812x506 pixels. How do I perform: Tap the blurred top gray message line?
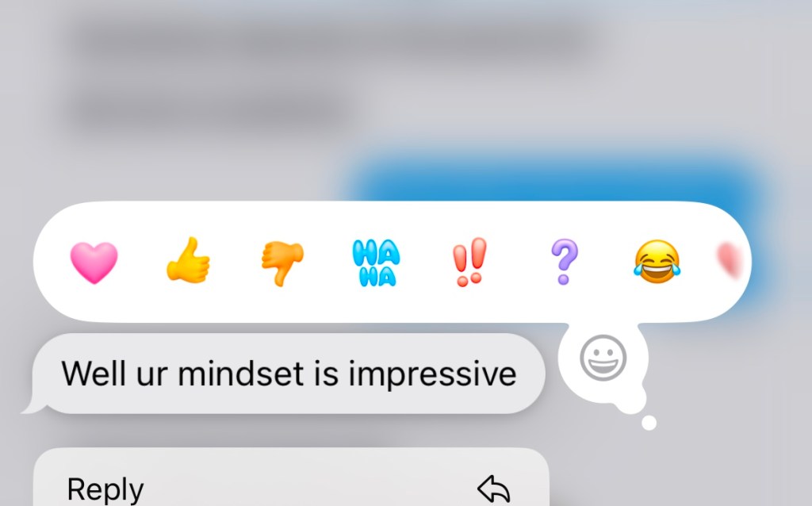click(331, 39)
